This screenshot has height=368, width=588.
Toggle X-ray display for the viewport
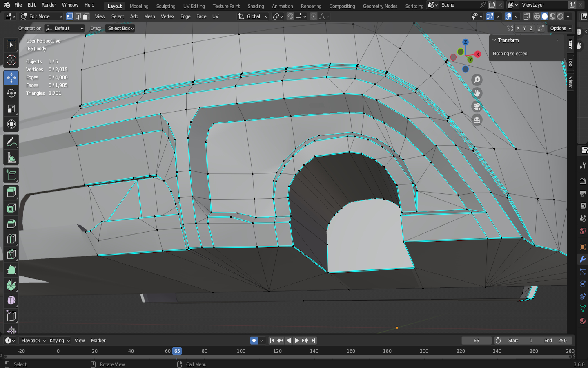pos(526,16)
